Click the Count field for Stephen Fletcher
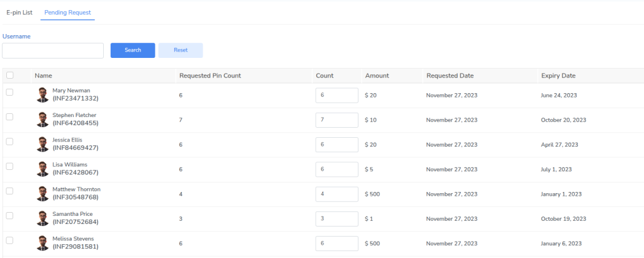The image size is (644, 258). pos(336,120)
